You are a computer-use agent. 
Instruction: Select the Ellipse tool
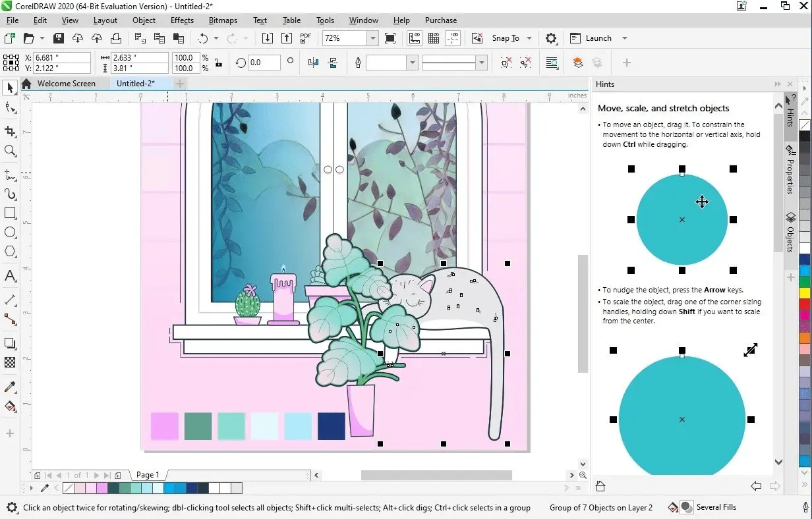tap(10, 232)
